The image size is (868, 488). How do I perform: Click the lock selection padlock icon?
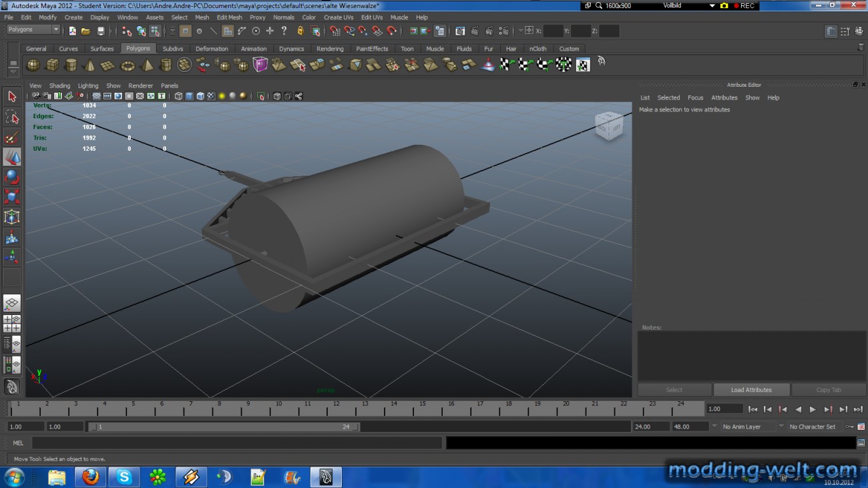300,31
